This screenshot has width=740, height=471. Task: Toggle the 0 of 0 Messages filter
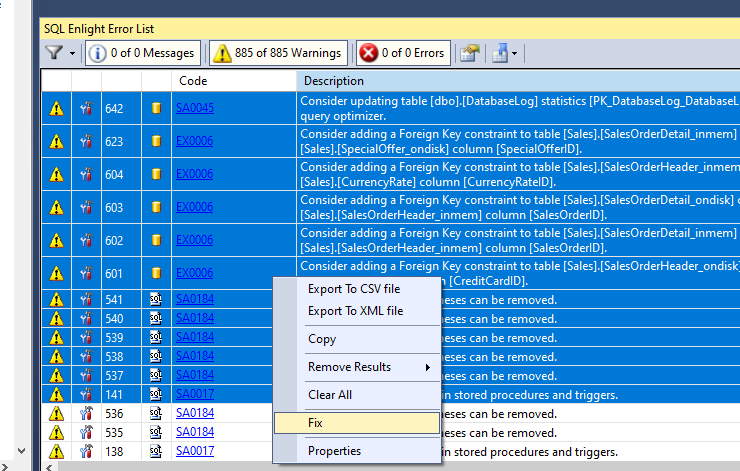[143, 53]
